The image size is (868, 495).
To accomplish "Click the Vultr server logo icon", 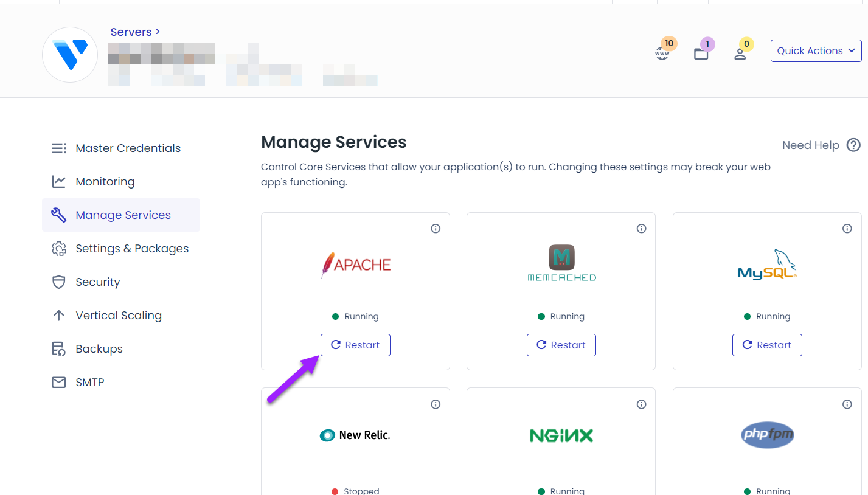I will [70, 55].
